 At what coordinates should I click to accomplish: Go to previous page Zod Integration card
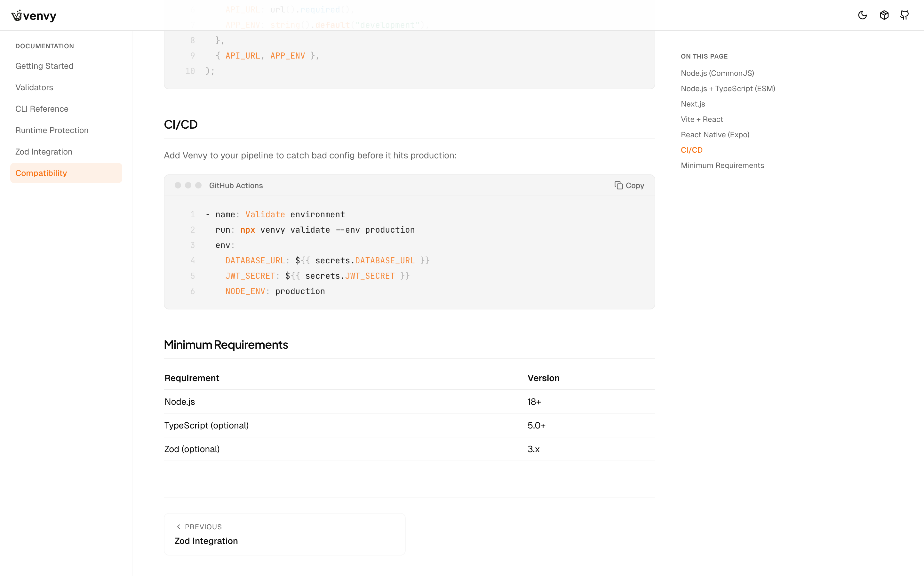(284, 534)
